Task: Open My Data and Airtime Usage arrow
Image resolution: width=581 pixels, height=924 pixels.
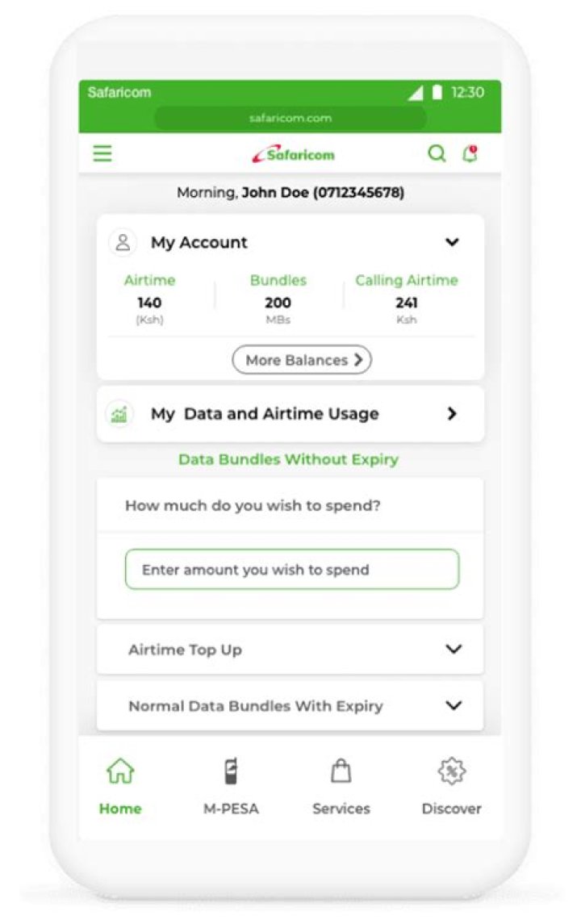Action: point(452,414)
